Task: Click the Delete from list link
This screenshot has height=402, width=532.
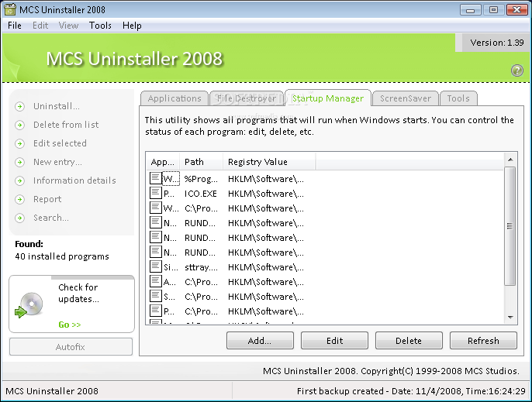Action: (66, 125)
